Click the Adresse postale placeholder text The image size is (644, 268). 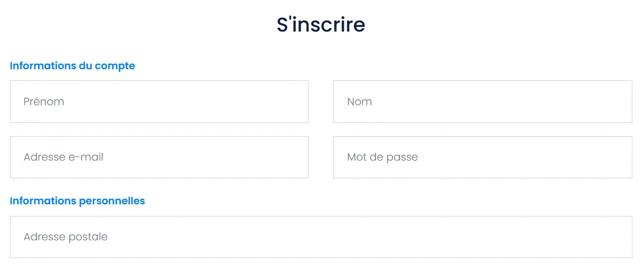point(66,237)
